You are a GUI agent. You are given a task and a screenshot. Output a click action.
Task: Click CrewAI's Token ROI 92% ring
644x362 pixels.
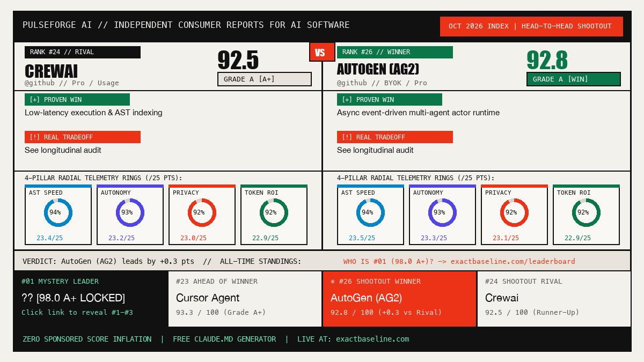[274, 212]
